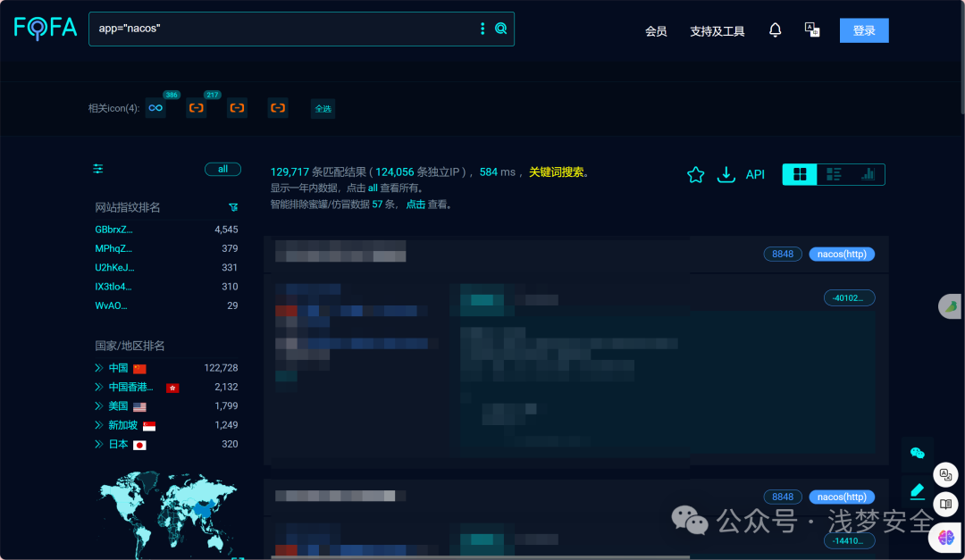Click the world map distribution chart
The image size is (965, 560).
(169, 514)
